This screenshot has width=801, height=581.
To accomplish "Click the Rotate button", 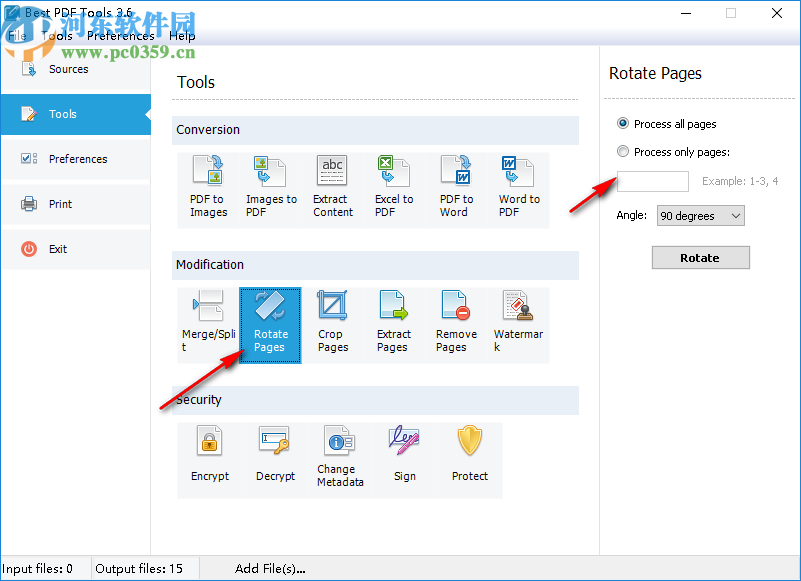I will pos(700,257).
